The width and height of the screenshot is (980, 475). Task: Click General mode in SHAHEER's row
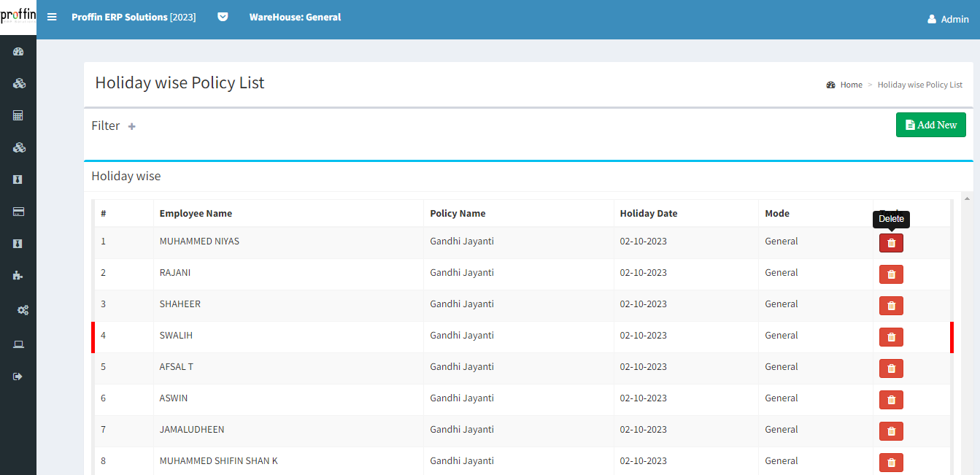[x=782, y=304]
